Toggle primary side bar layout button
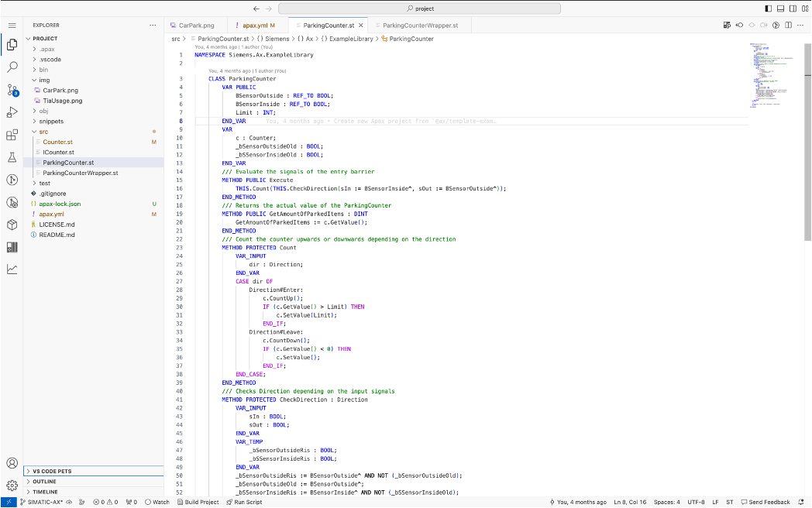Viewport: 812px width, 508px height. pyautogui.click(x=768, y=9)
